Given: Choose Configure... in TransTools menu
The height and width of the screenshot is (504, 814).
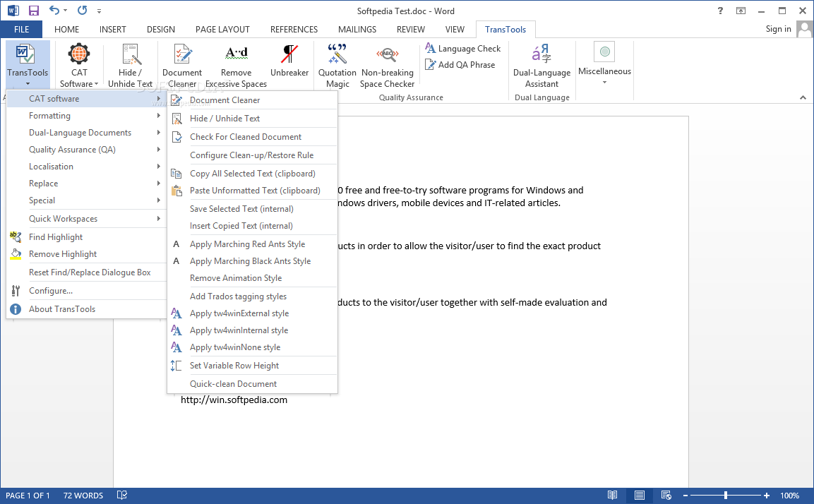Looking at the screenshot, I should (x=86, y=291).
